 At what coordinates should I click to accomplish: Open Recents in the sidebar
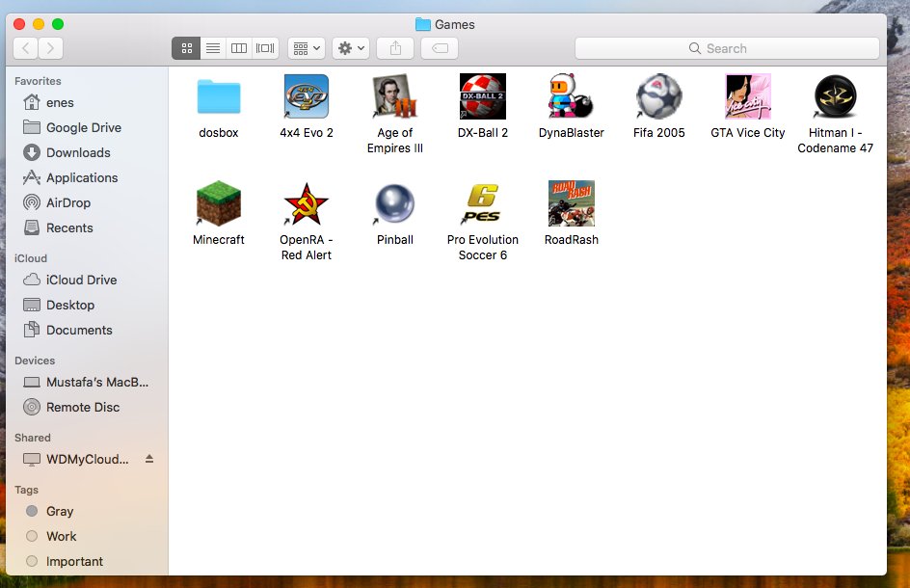87,227
